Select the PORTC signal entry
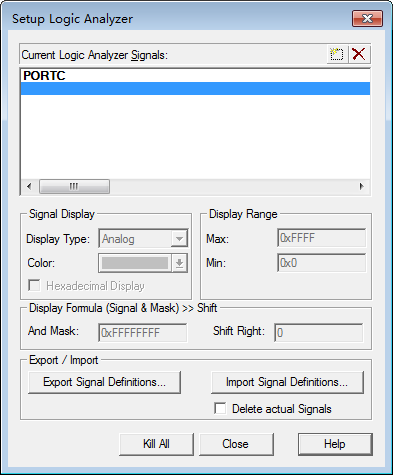 coord(195,76)
